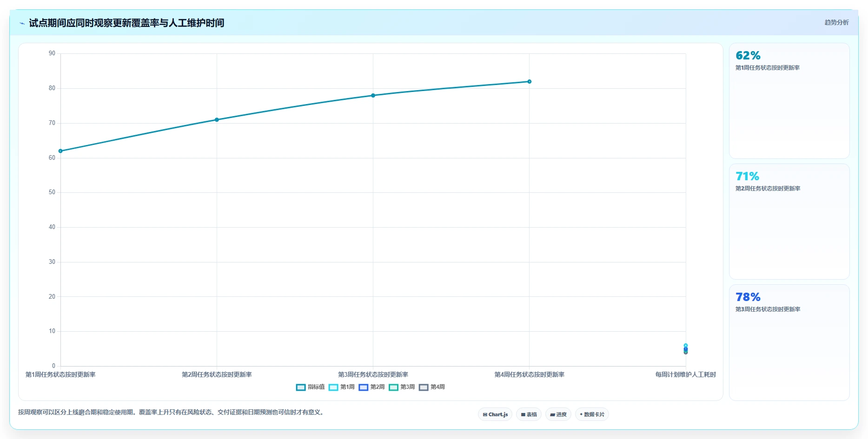This screenshot has height=439, width=868.
Task: Click the y-axis value 50
Action: coord(52,192)
